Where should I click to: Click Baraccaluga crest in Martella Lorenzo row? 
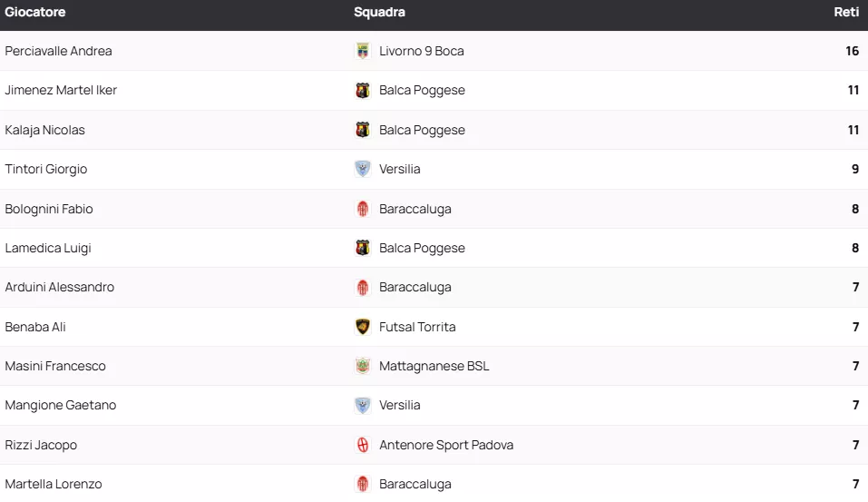coord(363,484)
